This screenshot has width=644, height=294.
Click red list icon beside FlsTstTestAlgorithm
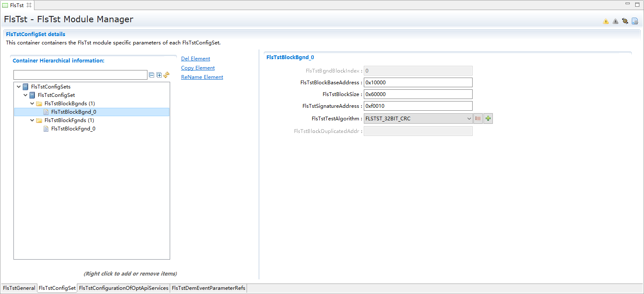coord(478,119)
